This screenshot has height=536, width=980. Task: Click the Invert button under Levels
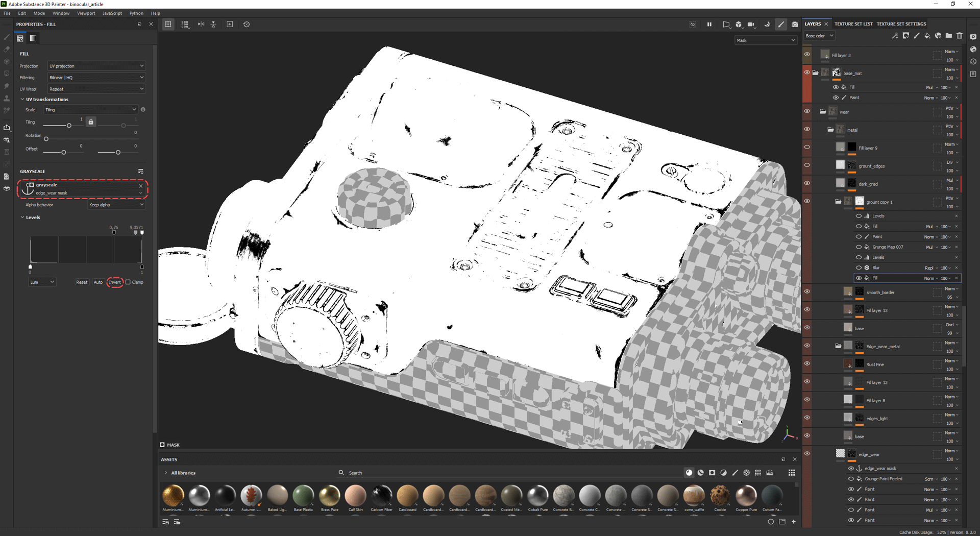pyautogui.click(x=115, y=282)
